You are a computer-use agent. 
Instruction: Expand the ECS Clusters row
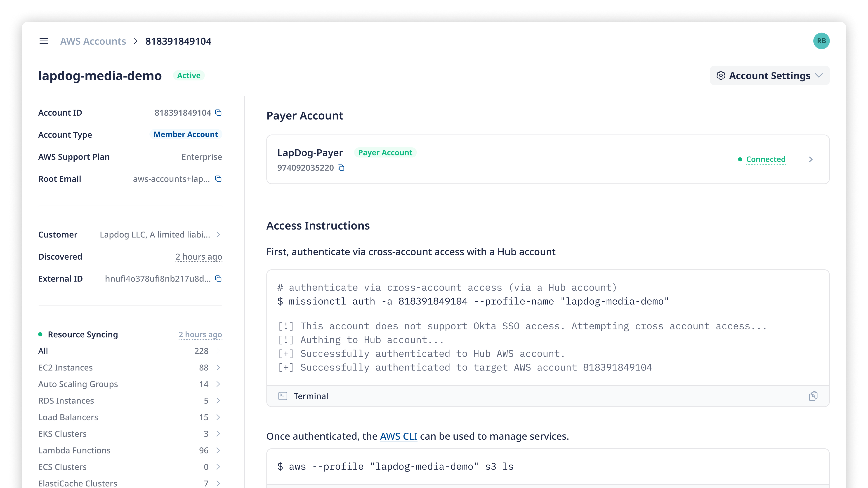[x=218, y=467]
